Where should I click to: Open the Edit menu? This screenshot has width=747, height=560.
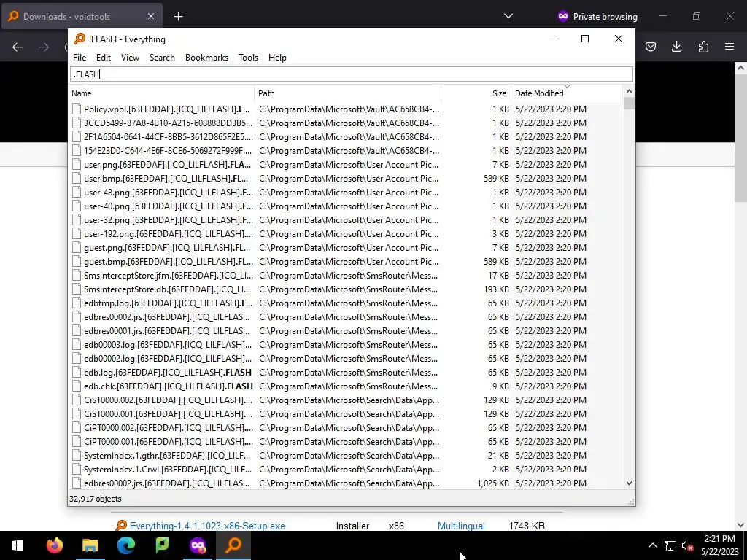[104, 58]
